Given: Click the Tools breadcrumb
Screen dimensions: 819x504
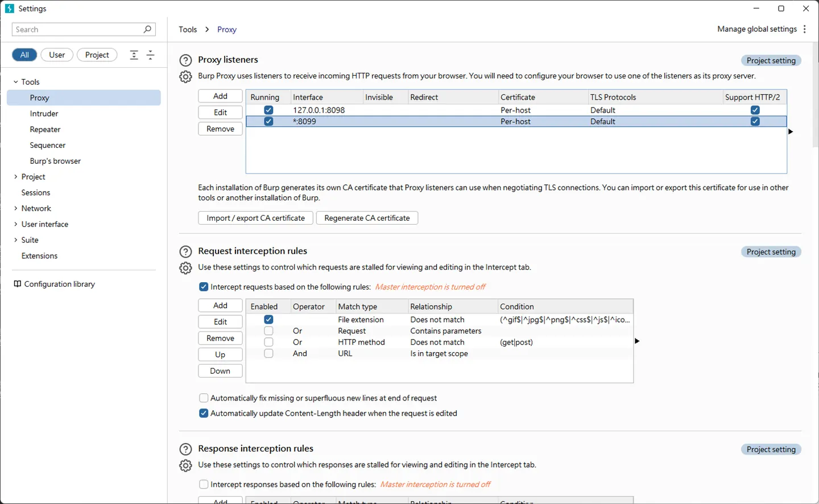Looking at the screenshot, I should click(188, 30).
